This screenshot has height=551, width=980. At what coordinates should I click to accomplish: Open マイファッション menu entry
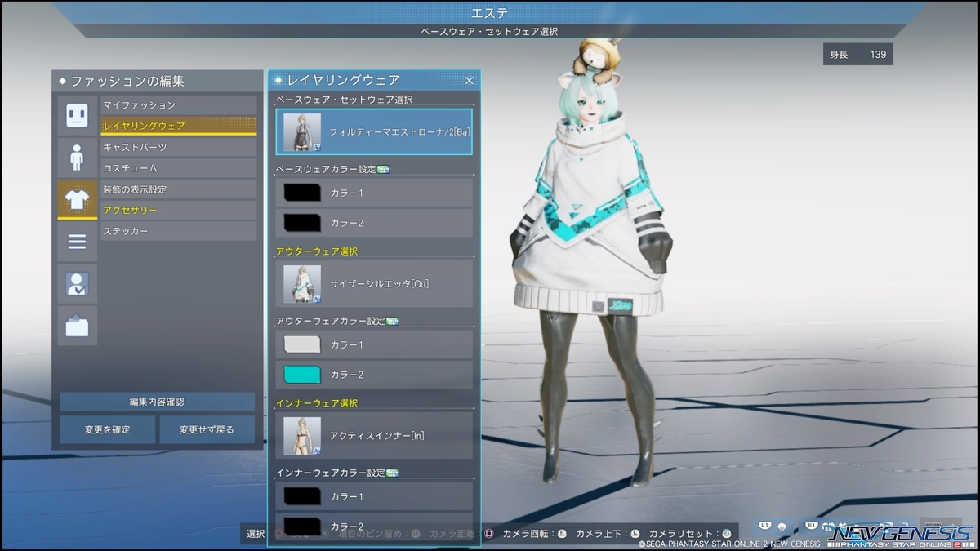[179, 105]
